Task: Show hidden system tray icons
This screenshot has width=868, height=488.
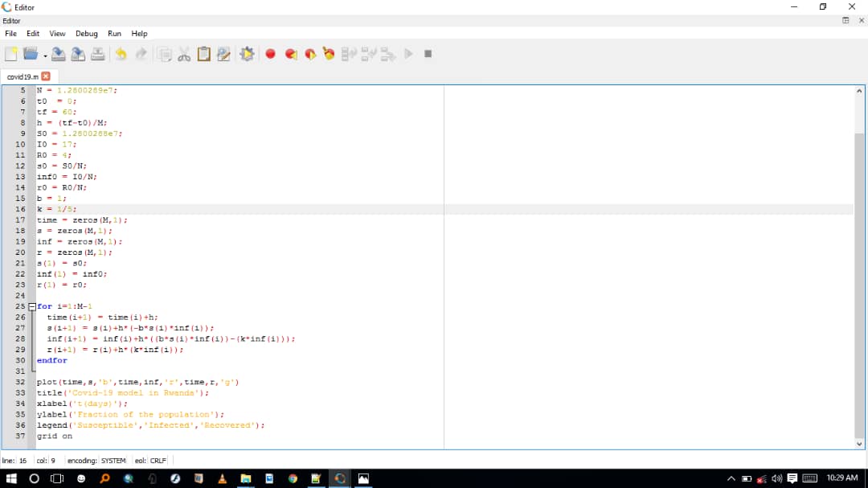Action: pyautogui.click(x=731, y=478)
